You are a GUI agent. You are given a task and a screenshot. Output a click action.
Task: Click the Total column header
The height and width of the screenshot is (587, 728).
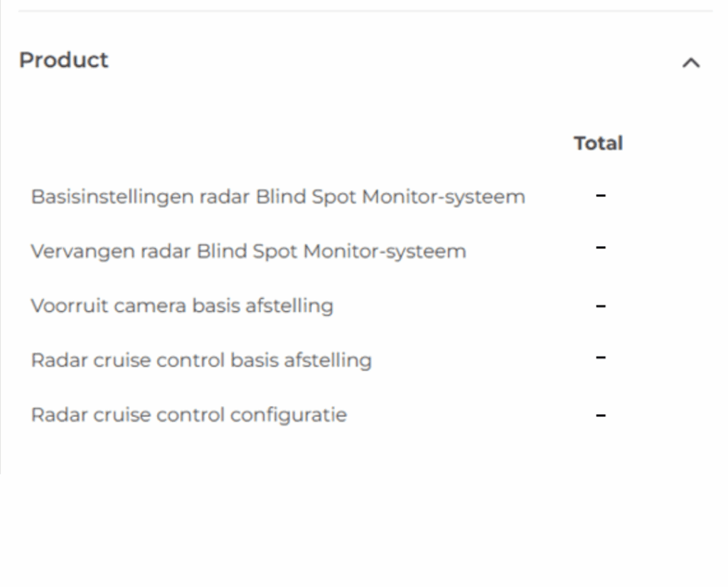coord(599,143)
